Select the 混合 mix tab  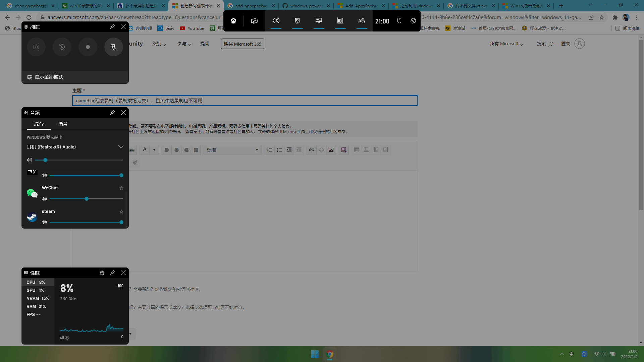(x=39, y=124)
